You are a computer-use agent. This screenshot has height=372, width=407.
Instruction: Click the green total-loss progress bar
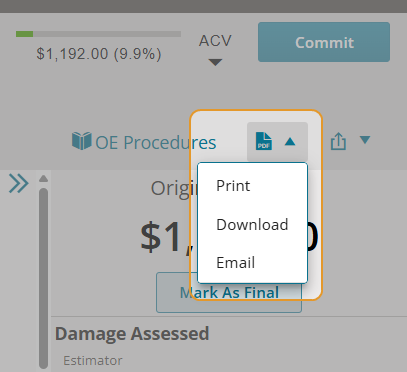pos(98,34)
